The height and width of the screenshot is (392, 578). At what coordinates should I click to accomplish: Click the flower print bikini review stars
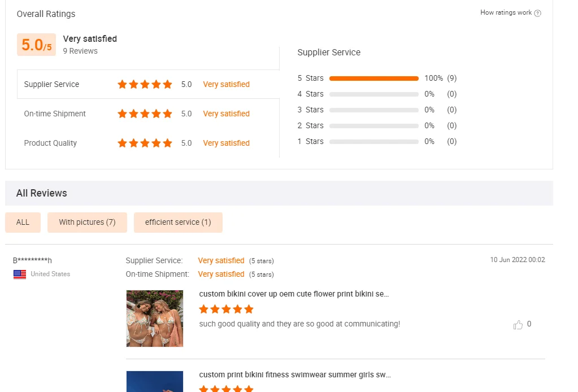pos(226,310)
